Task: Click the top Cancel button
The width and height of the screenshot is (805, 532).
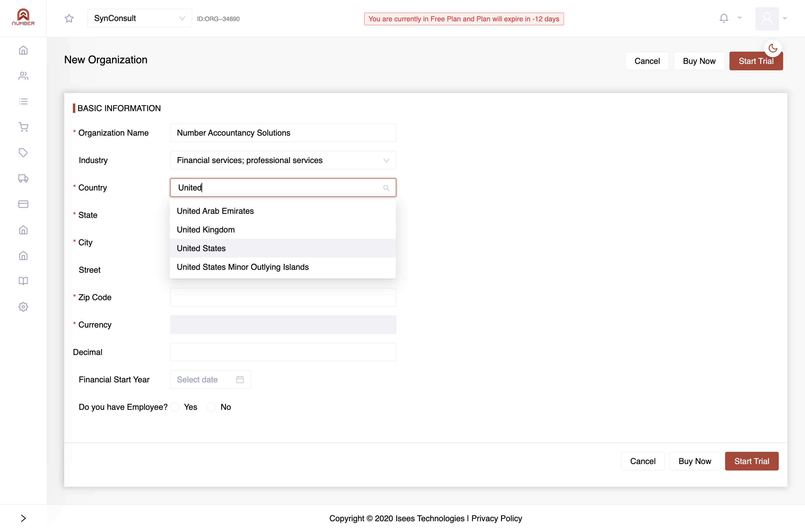Action: pos(647,61)
